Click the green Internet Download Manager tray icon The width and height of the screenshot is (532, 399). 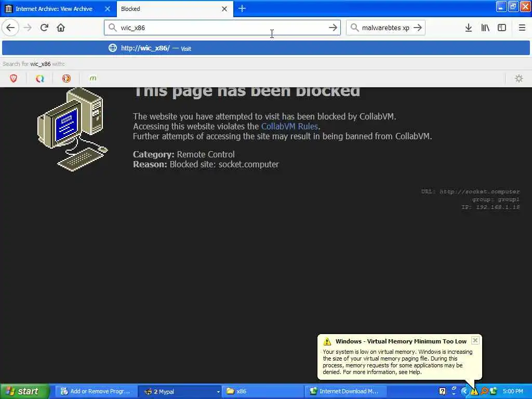494,392
